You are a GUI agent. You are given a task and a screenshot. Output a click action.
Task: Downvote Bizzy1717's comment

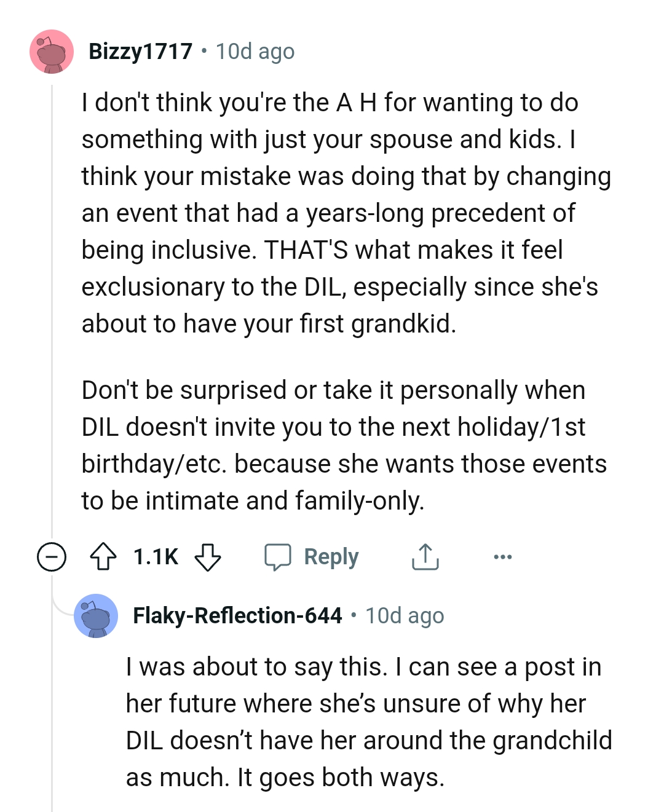point(208,557)
